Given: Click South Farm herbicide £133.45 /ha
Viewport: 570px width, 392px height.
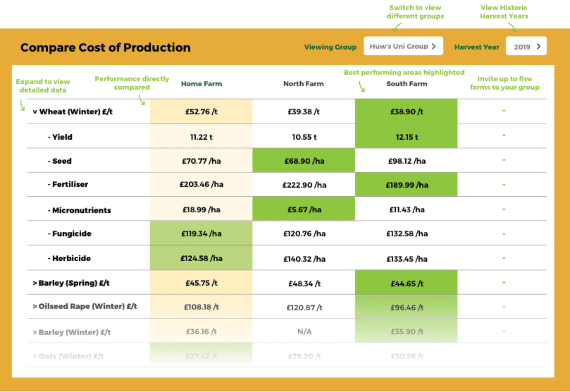Looking at the screenshot, I should point(406,258).
